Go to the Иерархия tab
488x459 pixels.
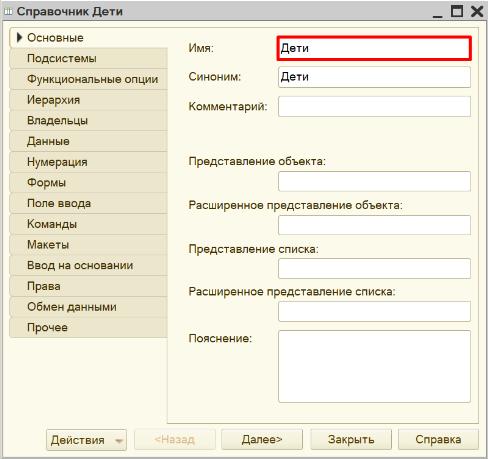[89, 100]
